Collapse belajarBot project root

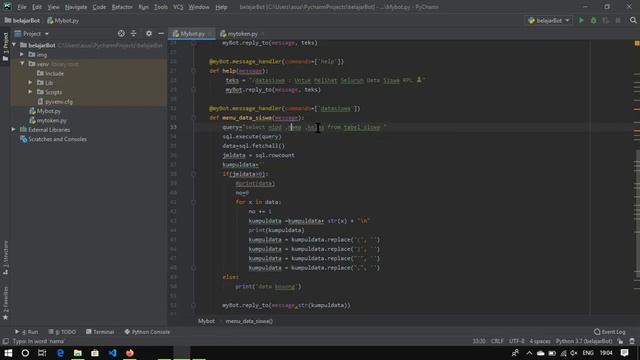14,45
